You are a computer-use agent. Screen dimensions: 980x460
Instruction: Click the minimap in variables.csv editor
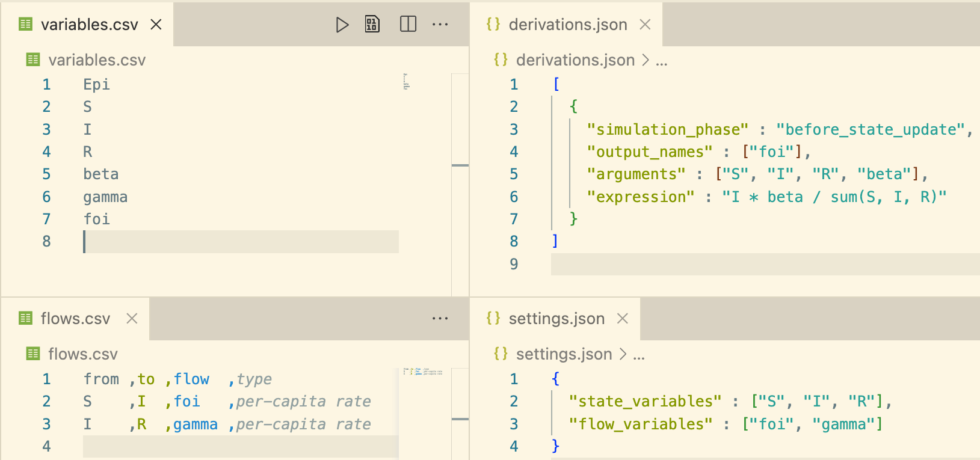coord(407,81)
